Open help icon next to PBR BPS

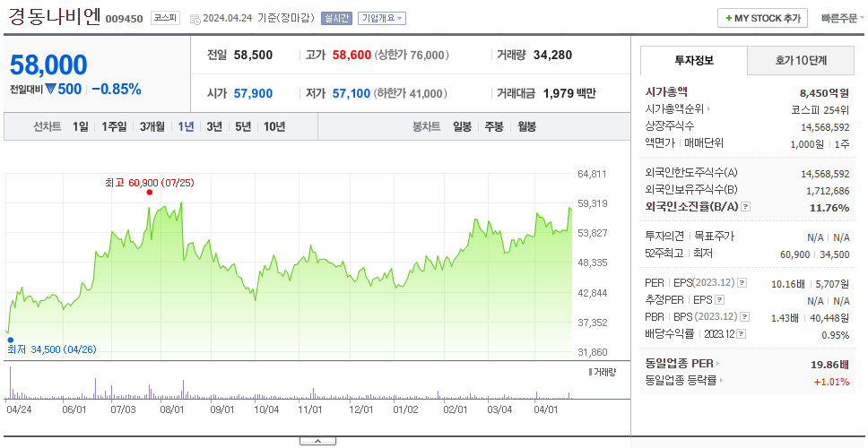745,317
